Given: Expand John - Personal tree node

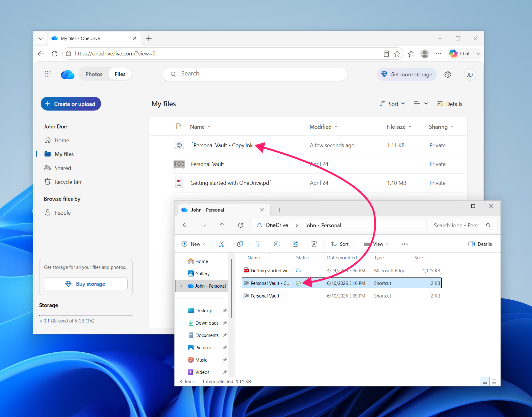Looking at the screenshot, I should 181,286.
